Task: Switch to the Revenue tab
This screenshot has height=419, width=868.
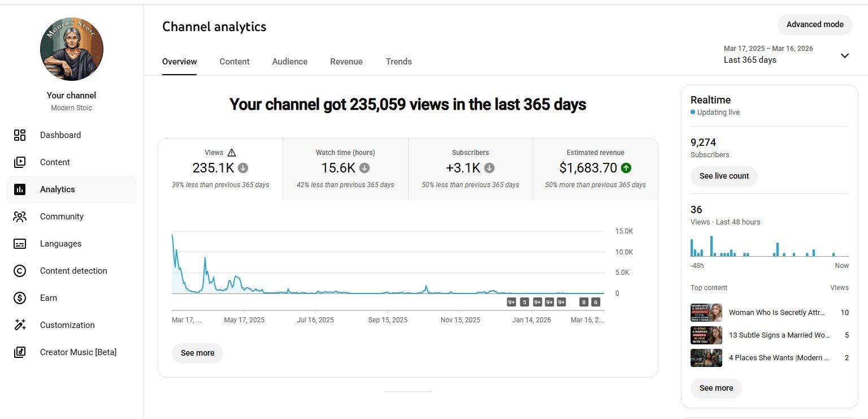Action: (x=346, y=62)
